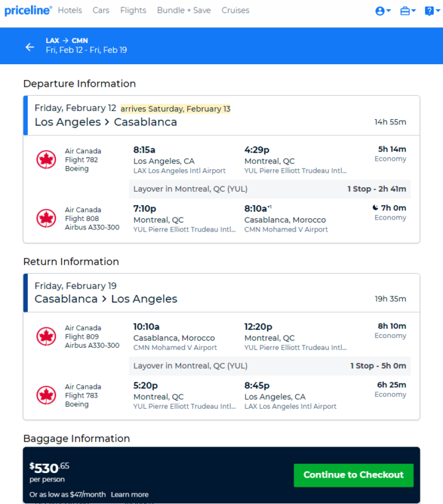Expand the trips dropdown arrow
This screenshot has width=443, height=504.
[x=413, y=11]
